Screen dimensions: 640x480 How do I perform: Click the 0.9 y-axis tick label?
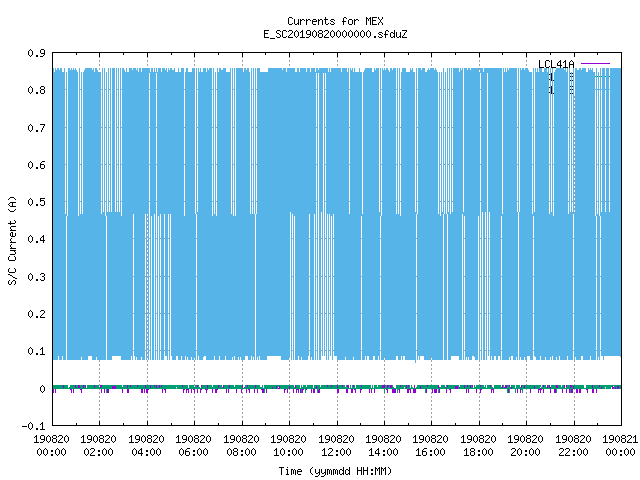[x=36, y=53]
